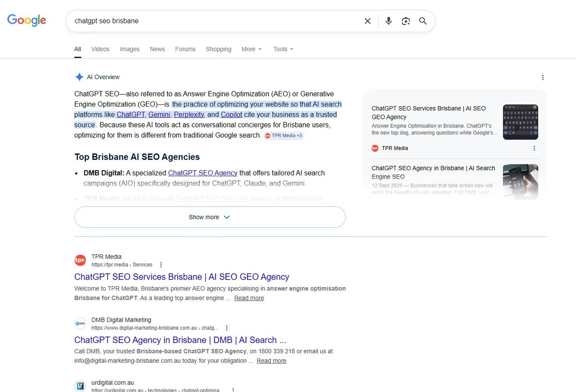Image resolution: width=576 pixels, height=392 pixels.
Task: Open phone thumbnail in ChatGPT SEO Agency card
Action: point(521,182)
